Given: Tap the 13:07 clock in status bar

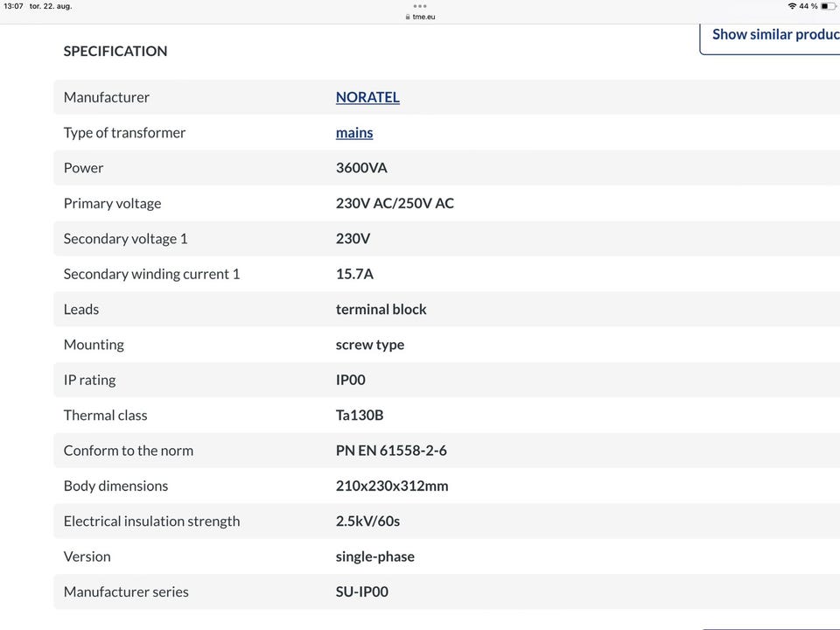Looking at the screenshot, I should click(x=13, y=6).
